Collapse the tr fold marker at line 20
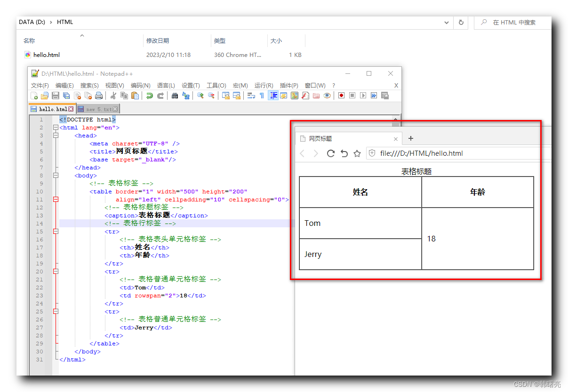Screen dimensions: 568x392 [x=56, y=272]
